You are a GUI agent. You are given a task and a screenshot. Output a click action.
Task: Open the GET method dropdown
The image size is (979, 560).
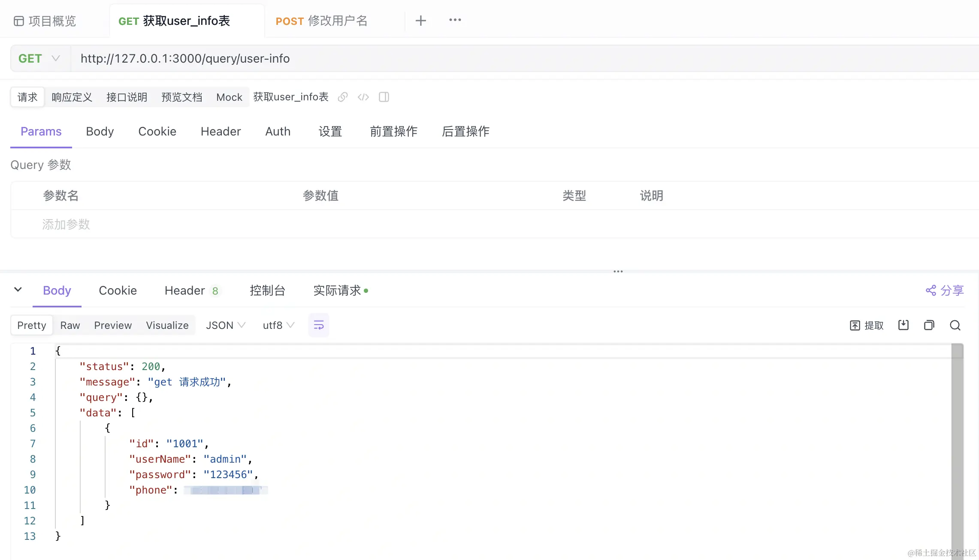point(39,58)
